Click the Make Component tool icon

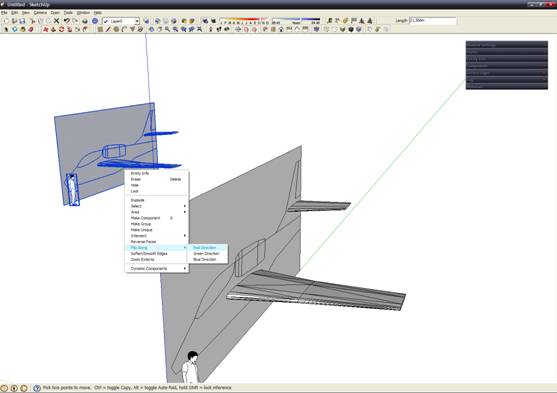point(15,29)
